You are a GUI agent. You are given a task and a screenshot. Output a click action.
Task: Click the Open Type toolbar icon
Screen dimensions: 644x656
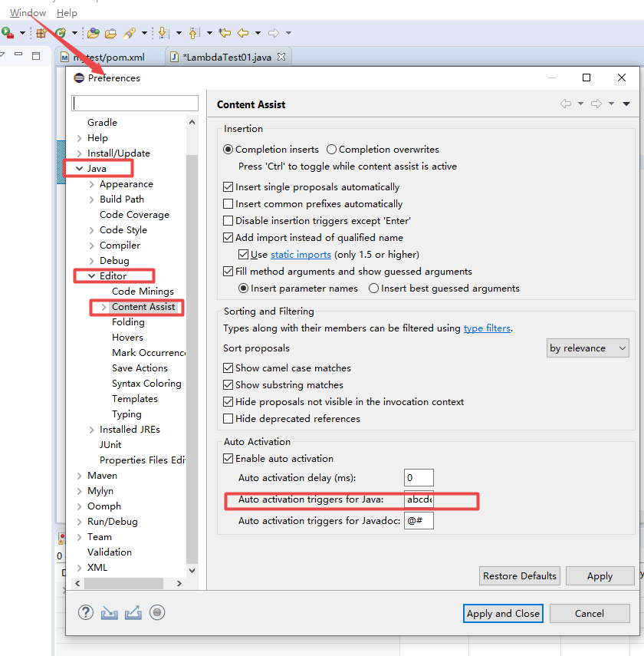coord(94,33)
